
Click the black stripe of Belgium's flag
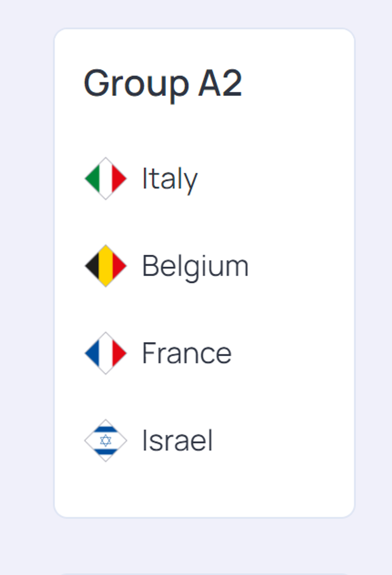point(93,266)
